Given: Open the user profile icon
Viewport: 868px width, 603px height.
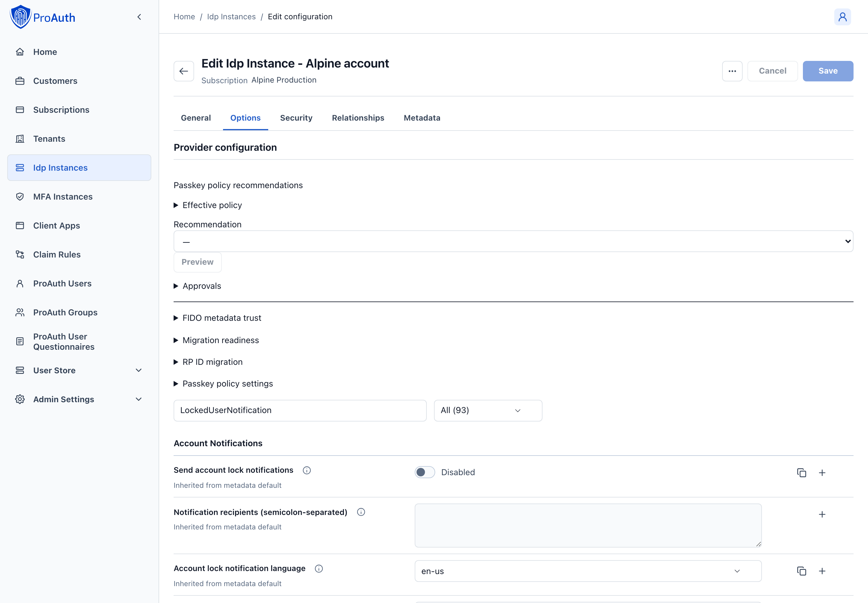Looking at the screenshot, I should pyautogui.click(x=842, y=17).
